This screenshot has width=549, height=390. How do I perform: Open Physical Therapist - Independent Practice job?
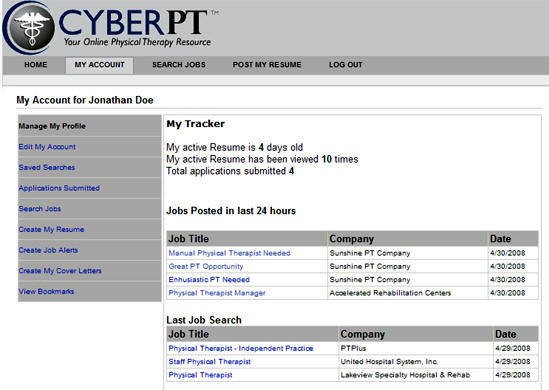point(241,348)
